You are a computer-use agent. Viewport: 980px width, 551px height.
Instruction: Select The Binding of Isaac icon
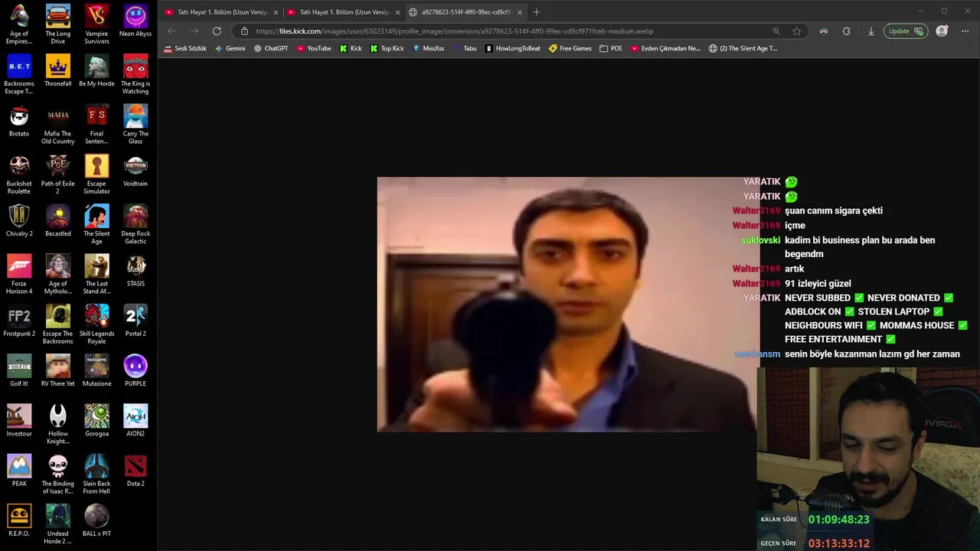58,474
